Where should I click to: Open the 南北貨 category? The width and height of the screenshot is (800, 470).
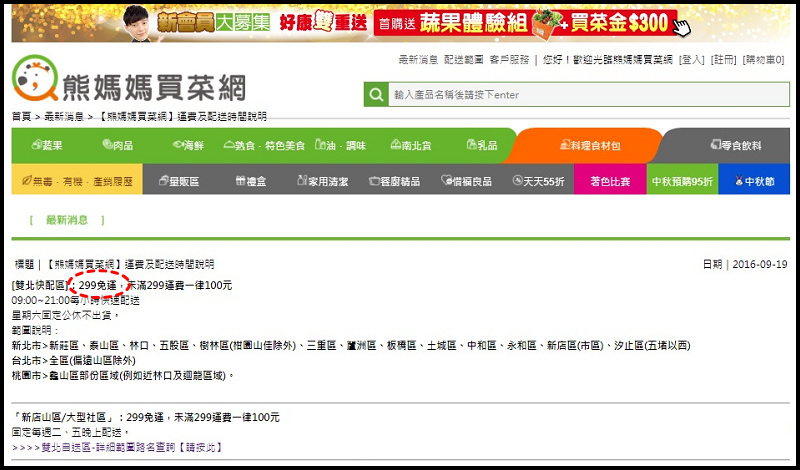pyautogui.click(x=411, y=145)
